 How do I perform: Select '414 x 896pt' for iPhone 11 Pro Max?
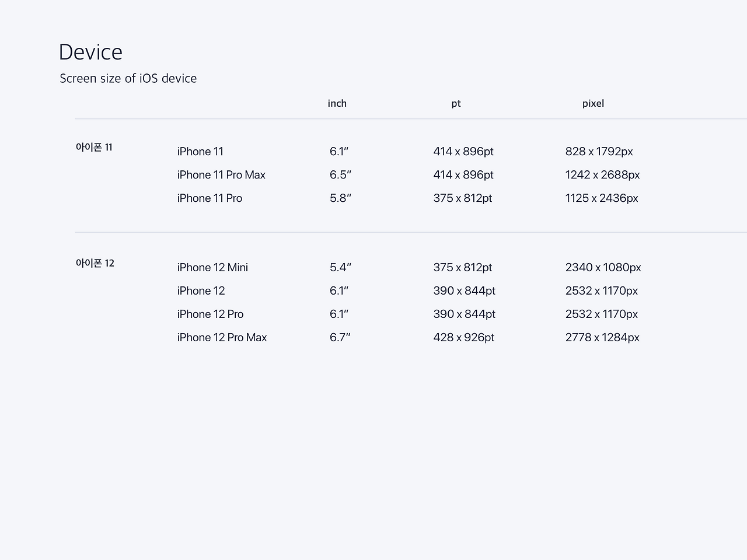pyautogui.click(x=463, y=175)
